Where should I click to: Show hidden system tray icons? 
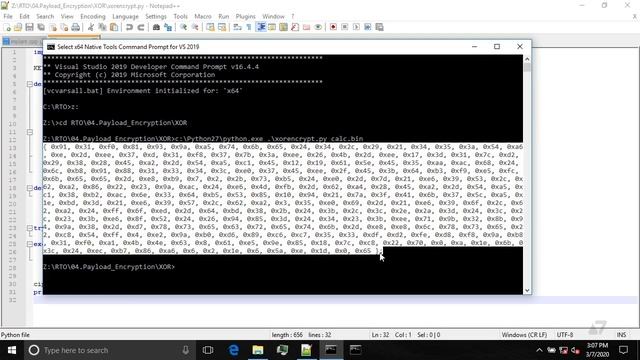(539, 350)
